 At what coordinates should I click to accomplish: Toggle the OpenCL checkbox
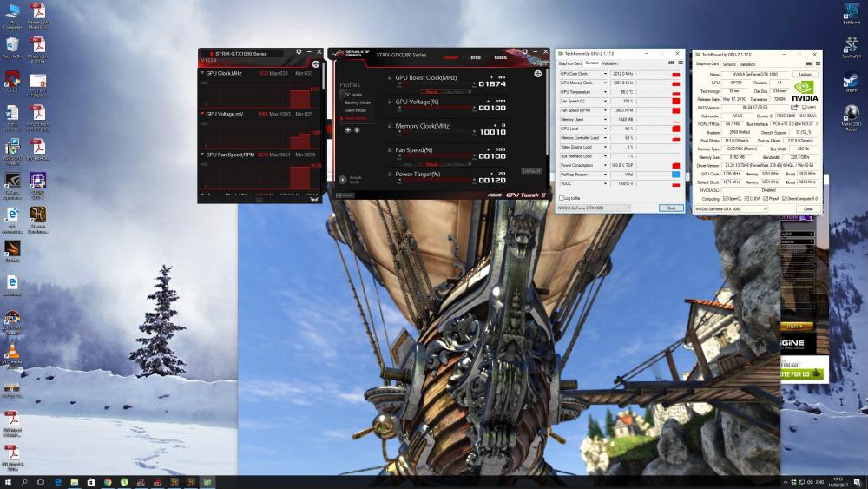(x=725, y=198)
